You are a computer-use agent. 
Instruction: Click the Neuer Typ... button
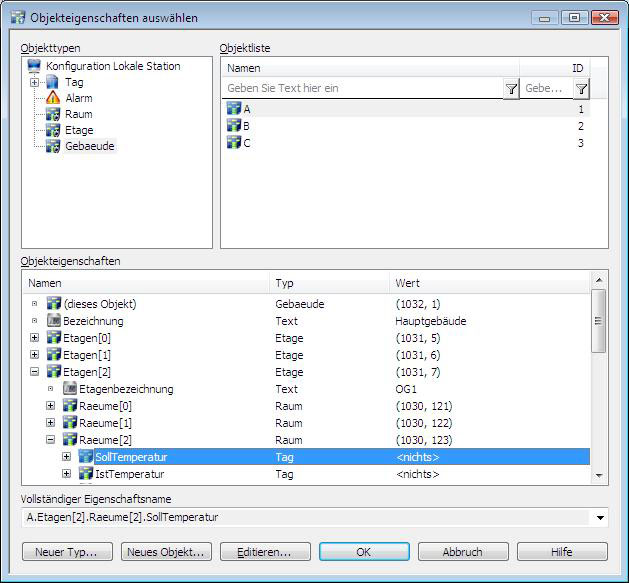coord(67,552)
